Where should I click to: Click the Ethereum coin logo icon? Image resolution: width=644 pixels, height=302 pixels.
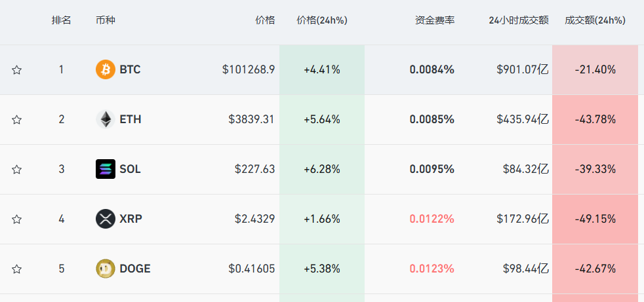coord(105,119)
